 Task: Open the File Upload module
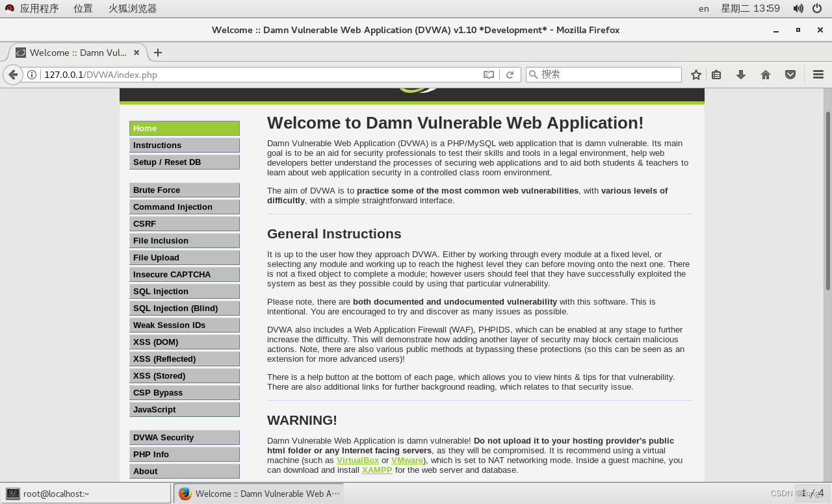(x=185, y=258)
